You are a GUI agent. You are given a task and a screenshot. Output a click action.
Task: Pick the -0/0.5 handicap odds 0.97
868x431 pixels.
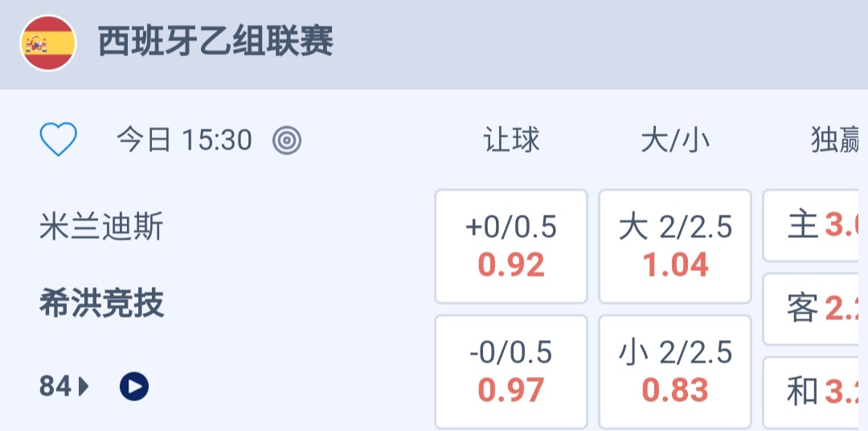pyautogui.click(x=511, y=371)
